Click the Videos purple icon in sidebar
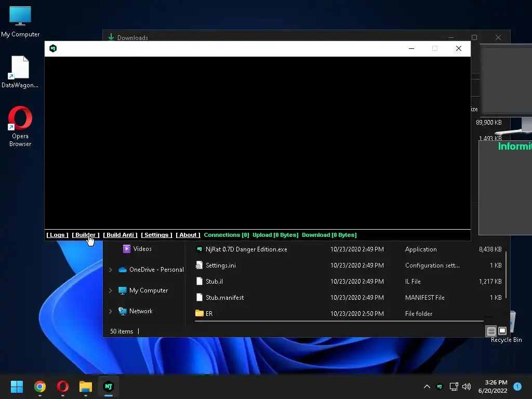 click(x=127, y=249)
